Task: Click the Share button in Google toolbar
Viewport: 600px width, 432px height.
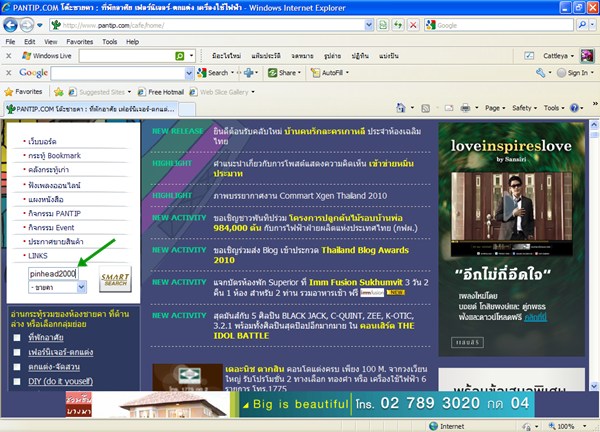Action: 284,73
